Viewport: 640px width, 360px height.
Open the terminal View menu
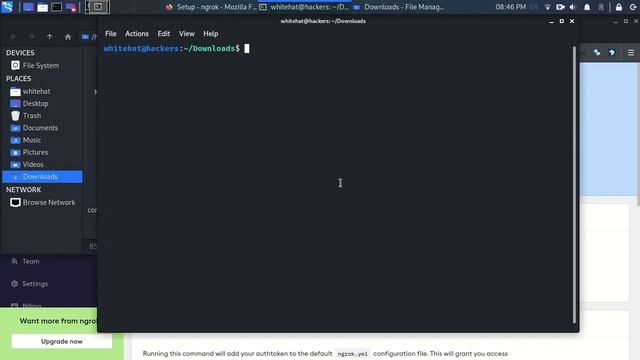pos(187,34)
